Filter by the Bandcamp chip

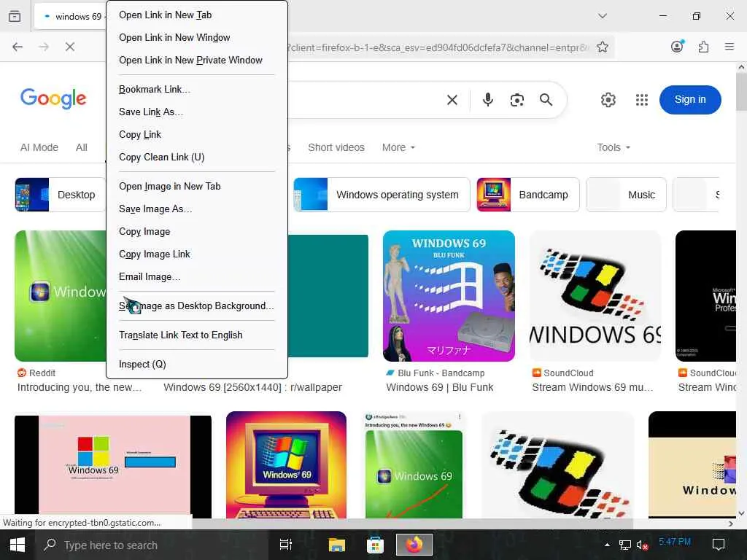(x=528, y=195)
